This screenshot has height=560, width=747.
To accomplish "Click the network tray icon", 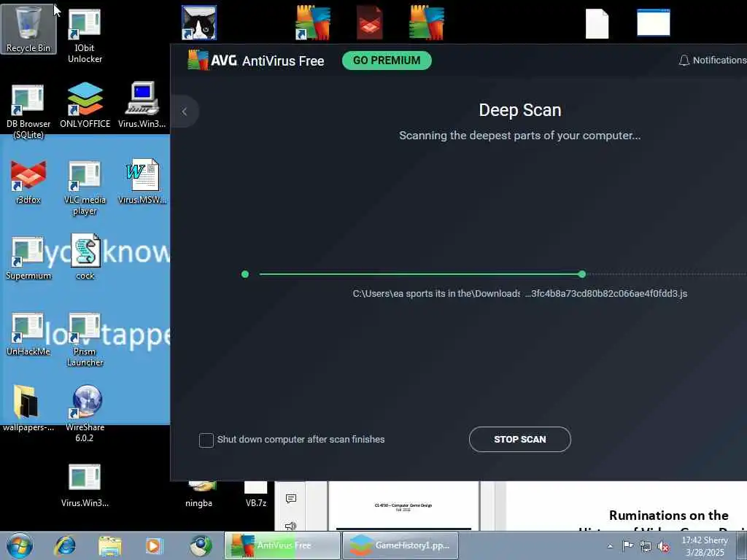I will pos(646,546).
